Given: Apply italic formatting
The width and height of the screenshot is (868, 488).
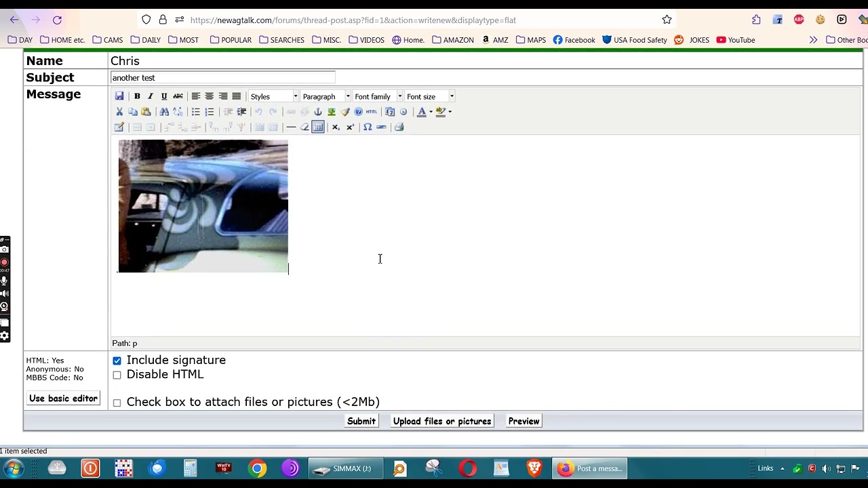Looking at the screenshot, I should [151, 96].
